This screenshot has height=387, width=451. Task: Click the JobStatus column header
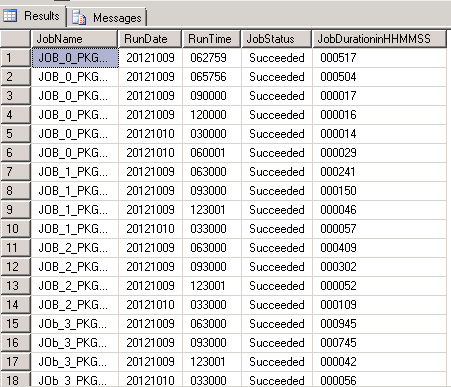[x=276, y=39]
